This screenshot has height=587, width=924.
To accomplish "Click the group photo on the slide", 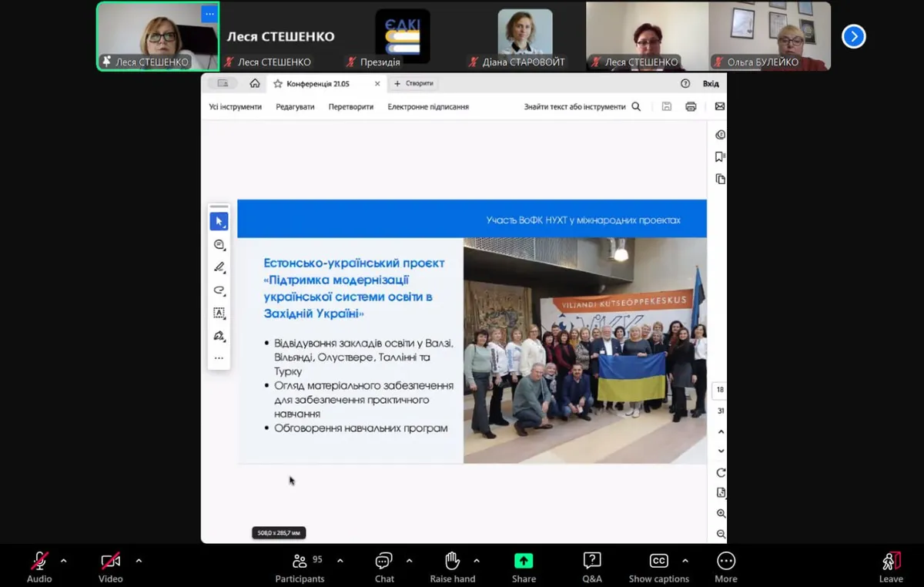I will [585, 351].
